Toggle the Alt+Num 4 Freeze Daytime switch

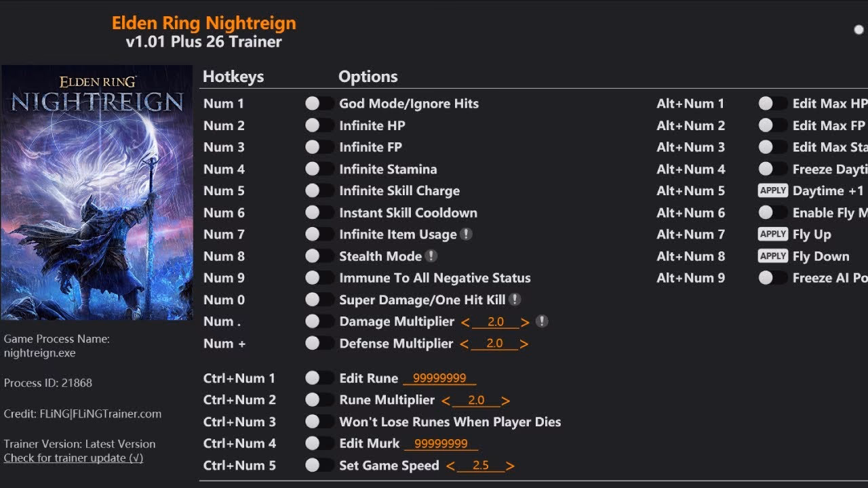(772, 169)
